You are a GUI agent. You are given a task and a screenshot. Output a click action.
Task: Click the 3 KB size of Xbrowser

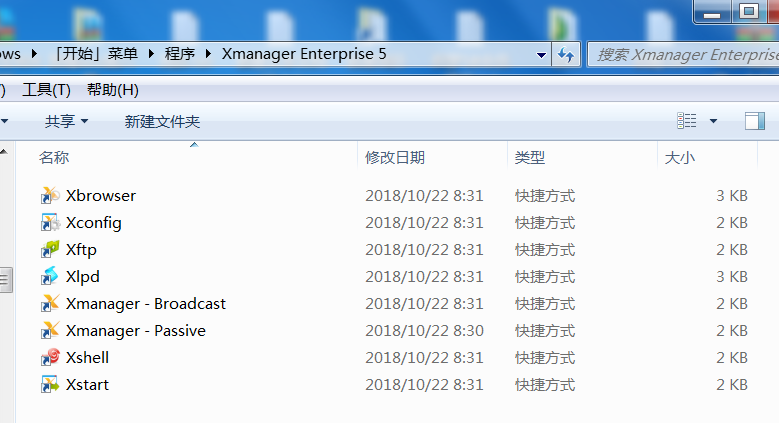tap(732, 195)
